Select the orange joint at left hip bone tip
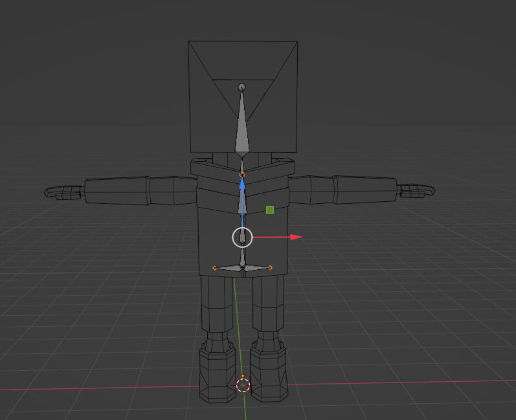 coord(215,267)
